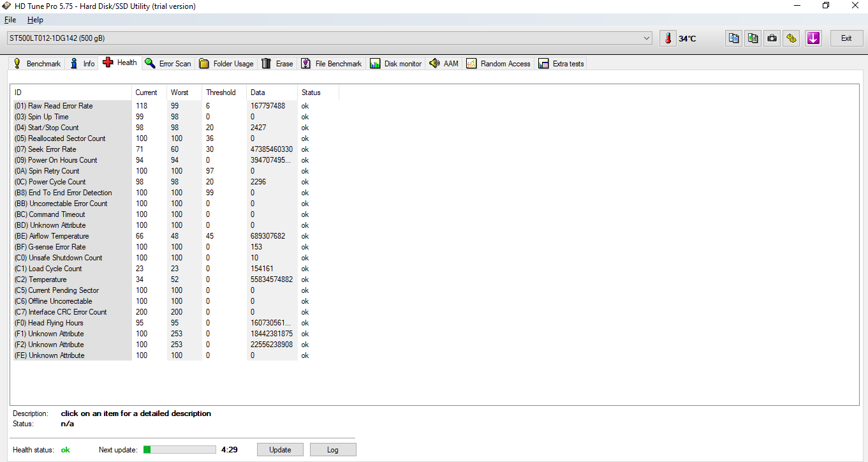Open the Folder Usage tab
Screen dimensions: 868x462
226,63
